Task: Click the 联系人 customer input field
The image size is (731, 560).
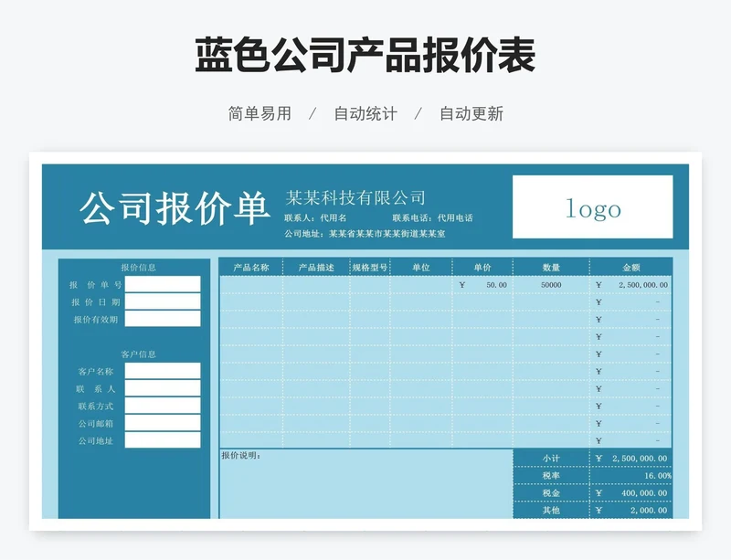Action: coord(163,388)
